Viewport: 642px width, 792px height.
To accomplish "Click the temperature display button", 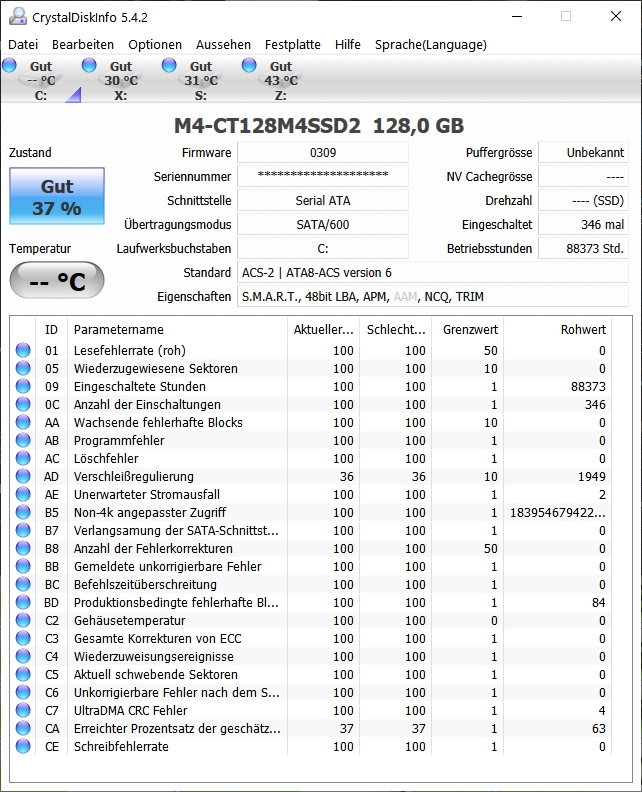I will [x=57, y=280].
